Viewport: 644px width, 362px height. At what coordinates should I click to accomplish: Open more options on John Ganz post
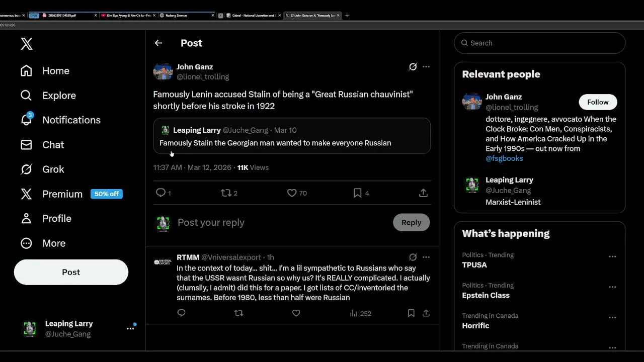click(x=426, y=67)
